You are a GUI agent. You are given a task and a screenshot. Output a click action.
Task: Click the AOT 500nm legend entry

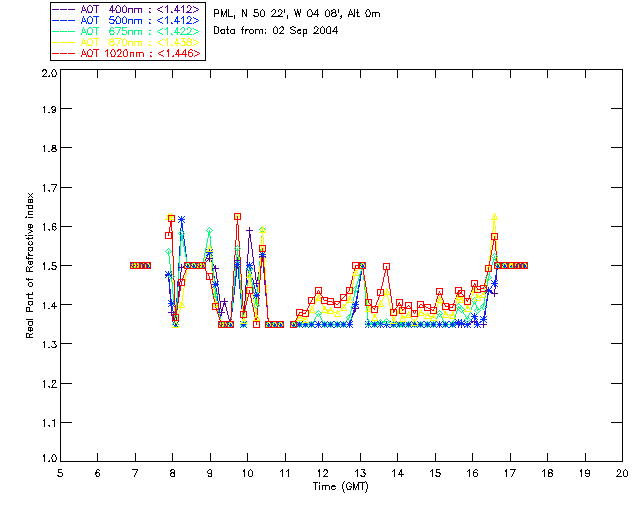[126, 20]
